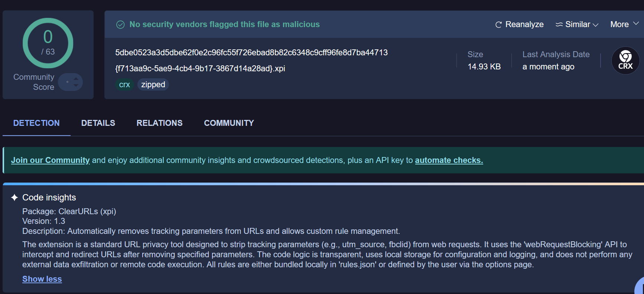The height and width of the screenshot is (294, 644).
Task: Select the crx tag
Action: pyautogui.click(x=124, y=85)
